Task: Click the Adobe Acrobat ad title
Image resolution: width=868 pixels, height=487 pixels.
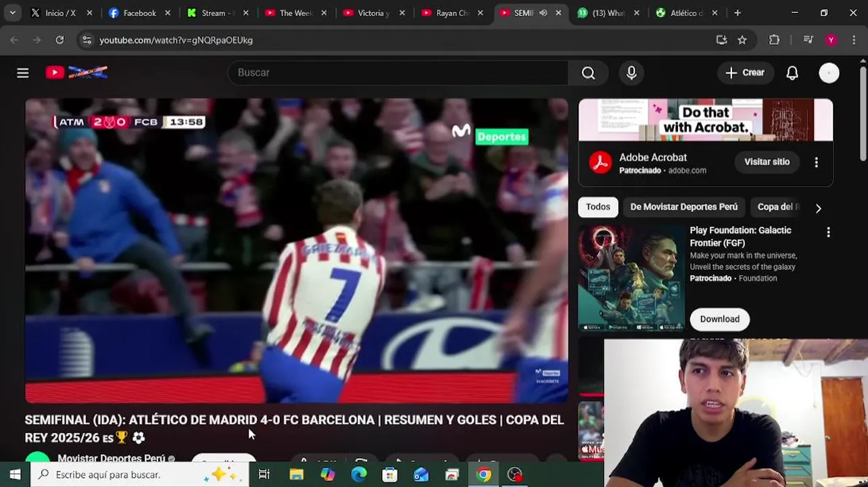Action: click(x=653, y=158)
